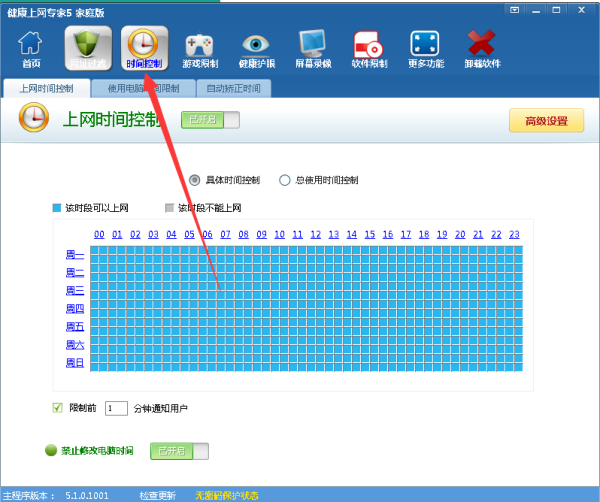Screen dimensions: 600x502
Task: Toggle 上网时间控制 switch
Action: pos(210,120)
